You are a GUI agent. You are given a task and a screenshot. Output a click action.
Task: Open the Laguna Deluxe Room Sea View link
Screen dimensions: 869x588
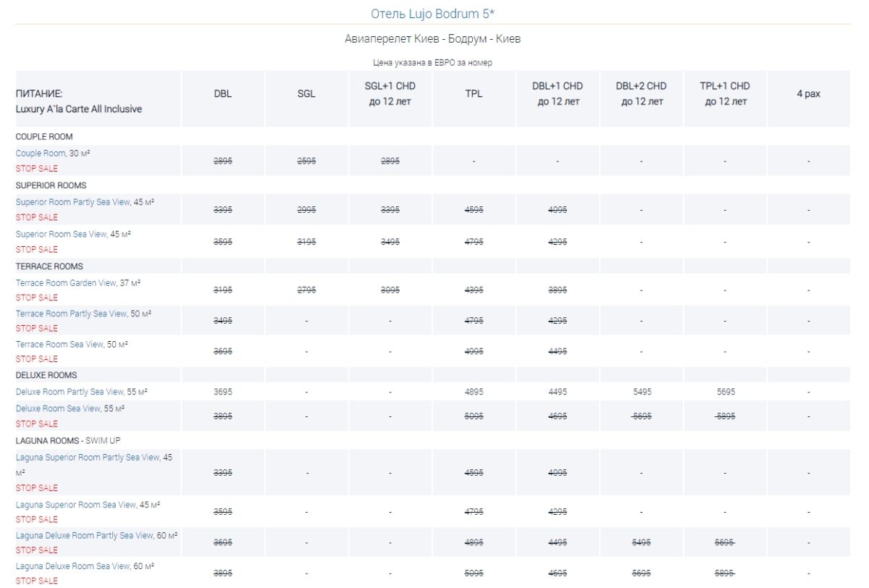tap(73, 566)
